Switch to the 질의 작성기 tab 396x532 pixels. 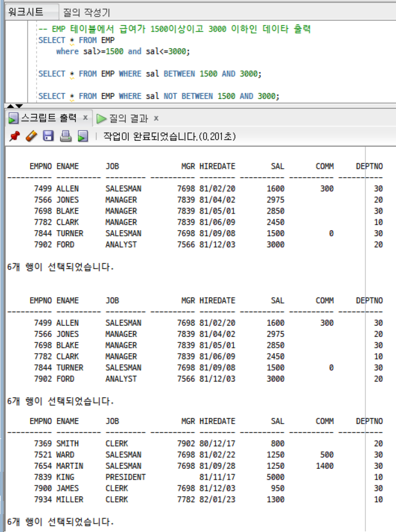click(86, 13)
